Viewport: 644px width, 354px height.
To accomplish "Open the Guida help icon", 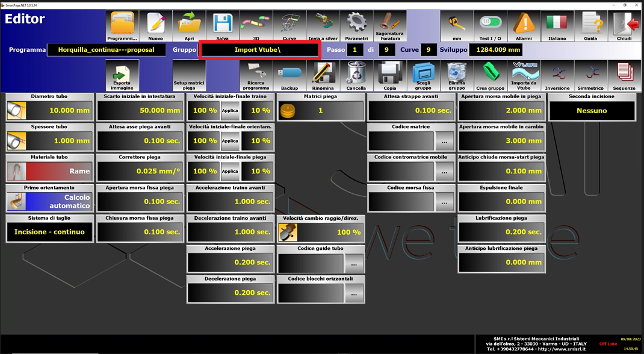I will [590, 26].
